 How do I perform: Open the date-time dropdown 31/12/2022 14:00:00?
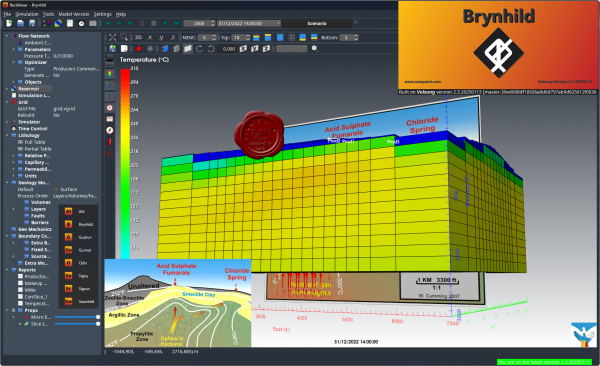(x=249, y=23)
